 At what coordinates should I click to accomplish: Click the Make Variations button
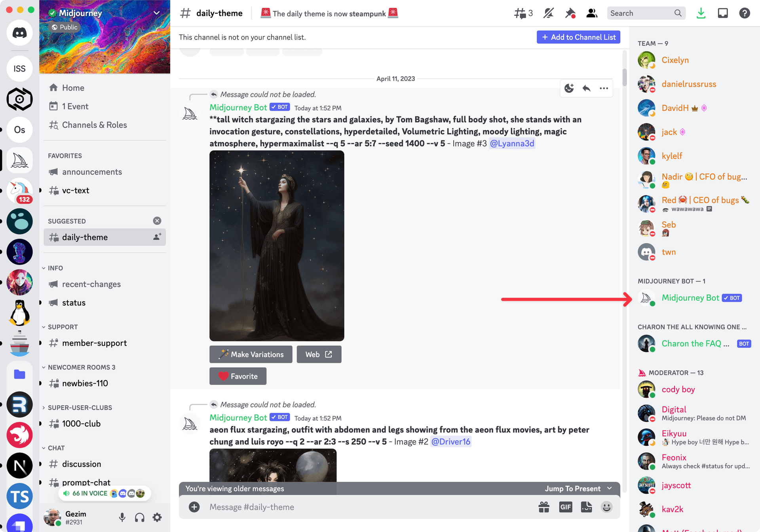coord(251,354)
